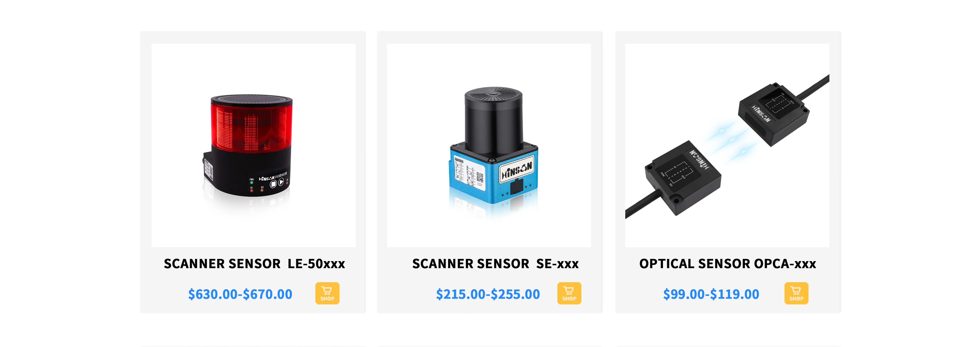980x347 pixels.
Task: Click the shop cart icon for SE-xxx scanner
Action: point(569,293)
